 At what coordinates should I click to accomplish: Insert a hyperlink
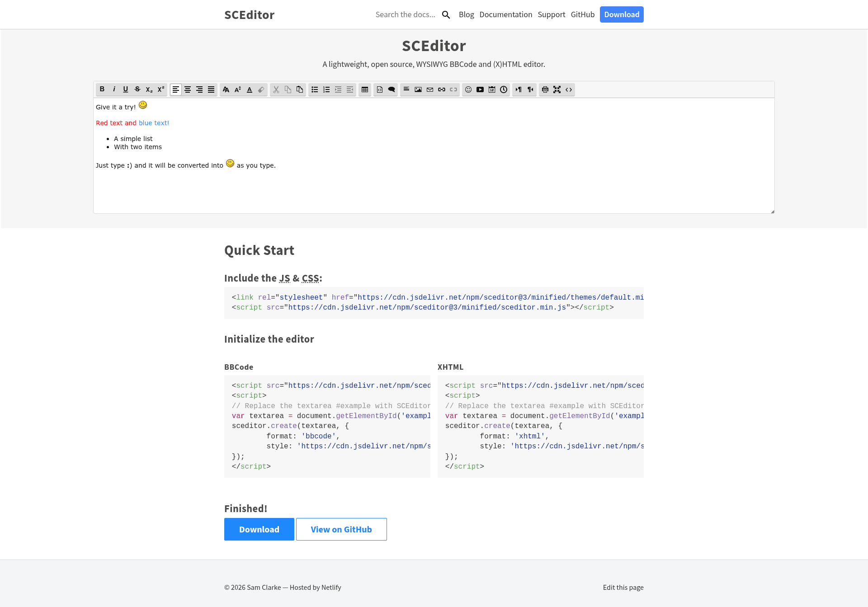pyautogui.click(x=442, y=89)
